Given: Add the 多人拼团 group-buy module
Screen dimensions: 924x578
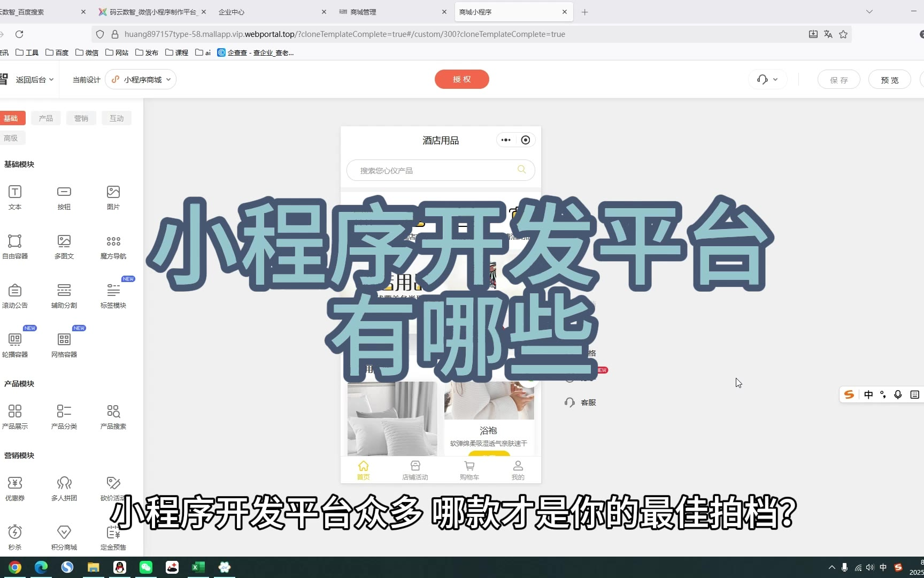Looking at the screenshot, I should pos(64,489).
